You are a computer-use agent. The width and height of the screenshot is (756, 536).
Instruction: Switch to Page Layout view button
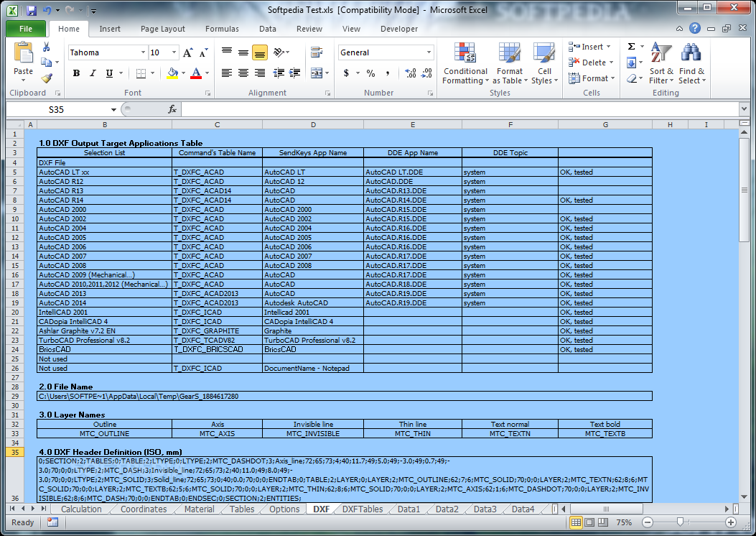589,522
